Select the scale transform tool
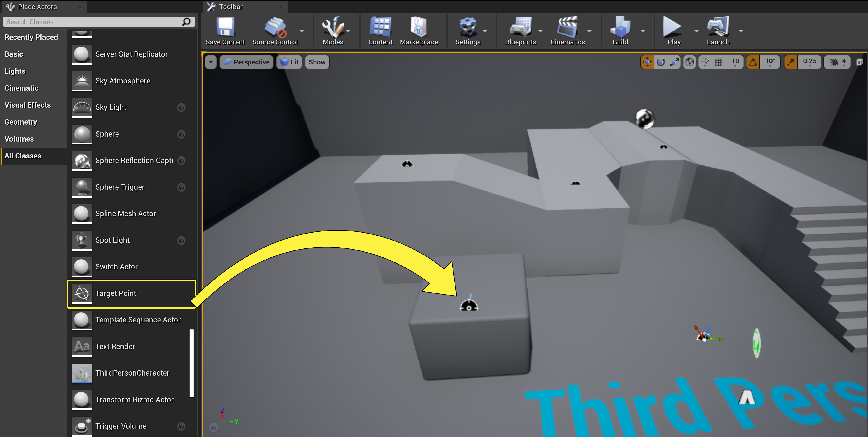Viewport: 868px width, 437px height. tap(674, 62)
